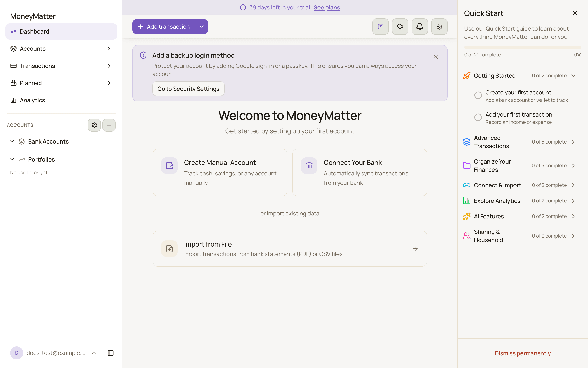Click the 0 of 21 complete text
This screenshot has height=368, width=588.
point(482,55)
